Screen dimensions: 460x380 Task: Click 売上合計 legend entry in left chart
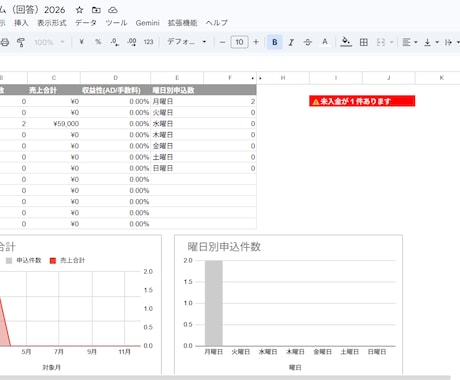coord(67,260)
